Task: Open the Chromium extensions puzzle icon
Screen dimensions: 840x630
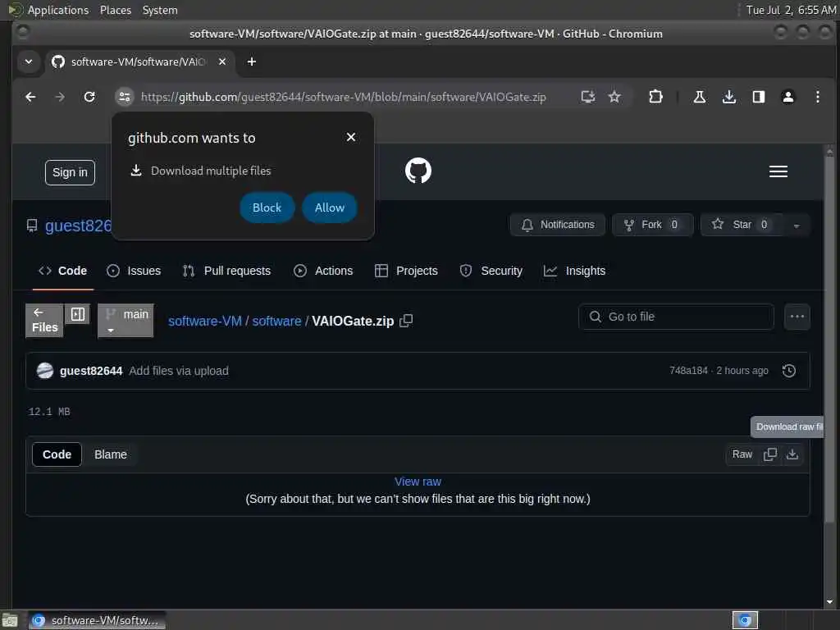Action: coord(655,97)
